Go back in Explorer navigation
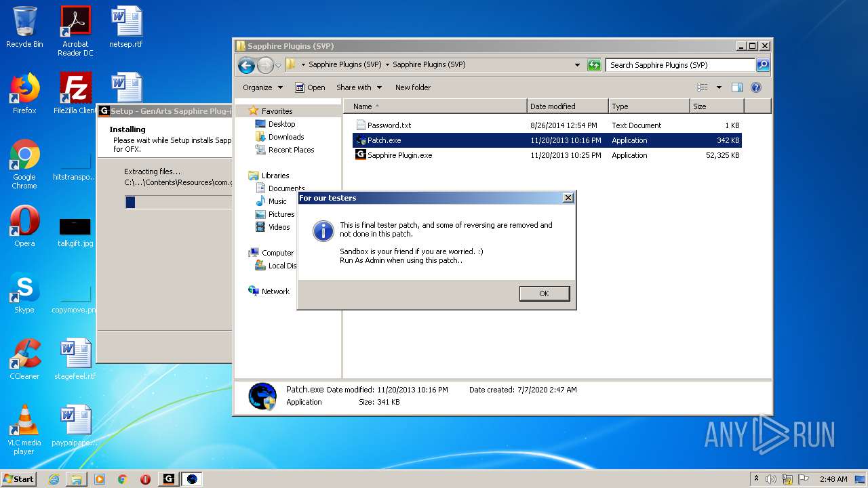 pos(247,65)
